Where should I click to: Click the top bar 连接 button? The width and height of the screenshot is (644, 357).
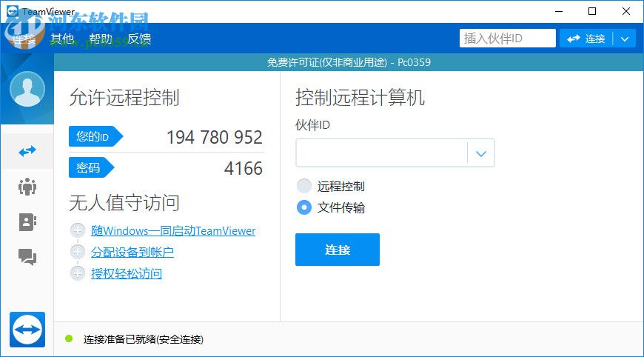pyautogui.click(x=586, y=39)
